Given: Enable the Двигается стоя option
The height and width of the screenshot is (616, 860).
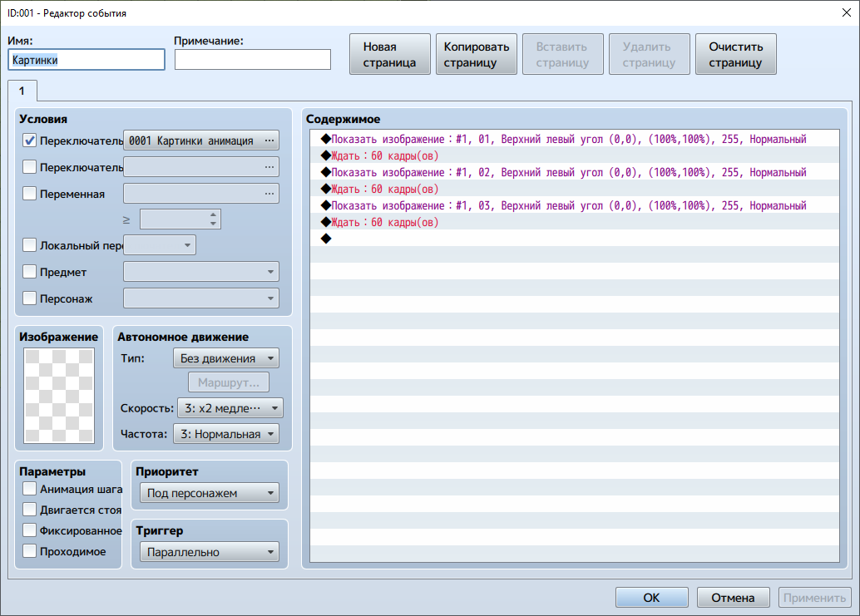Looking at the screenshot, I should [30, 509].
